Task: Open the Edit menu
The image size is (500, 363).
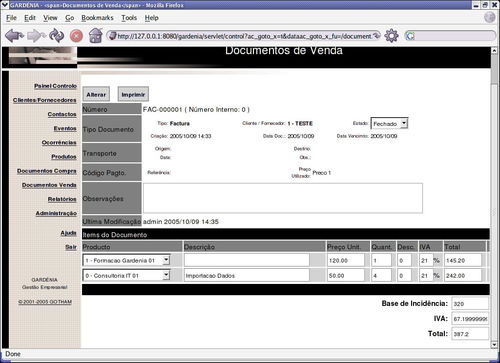Action: [30, 18]
